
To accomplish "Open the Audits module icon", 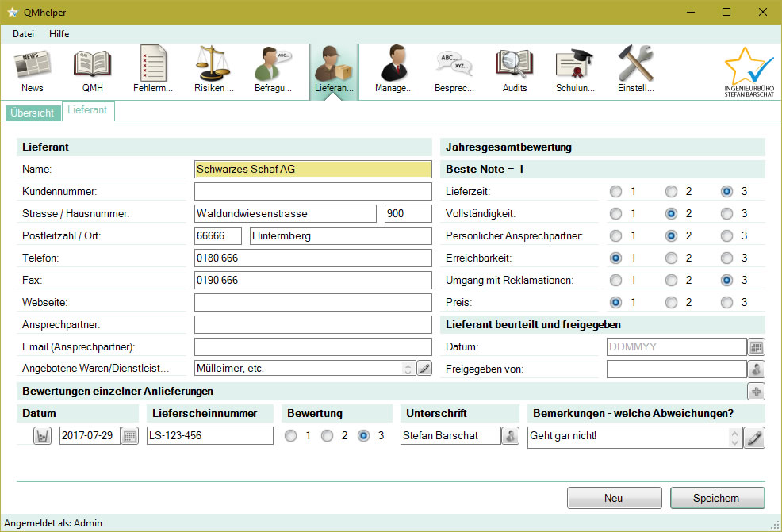I will tap(514, 71).
